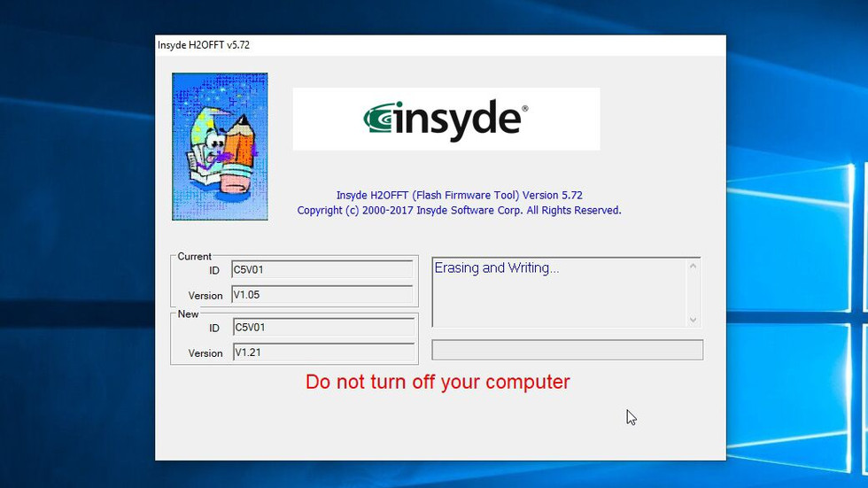Click the Version label in the Current group

[205, 296]
